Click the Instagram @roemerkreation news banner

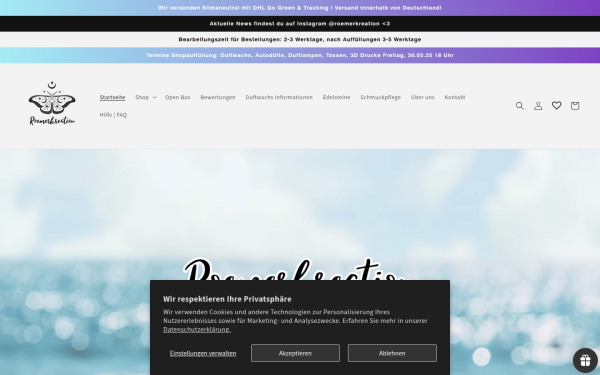(x=300, y=24)
